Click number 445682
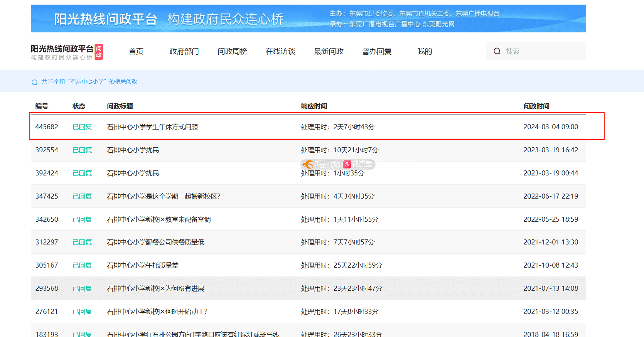 point(47,127)
